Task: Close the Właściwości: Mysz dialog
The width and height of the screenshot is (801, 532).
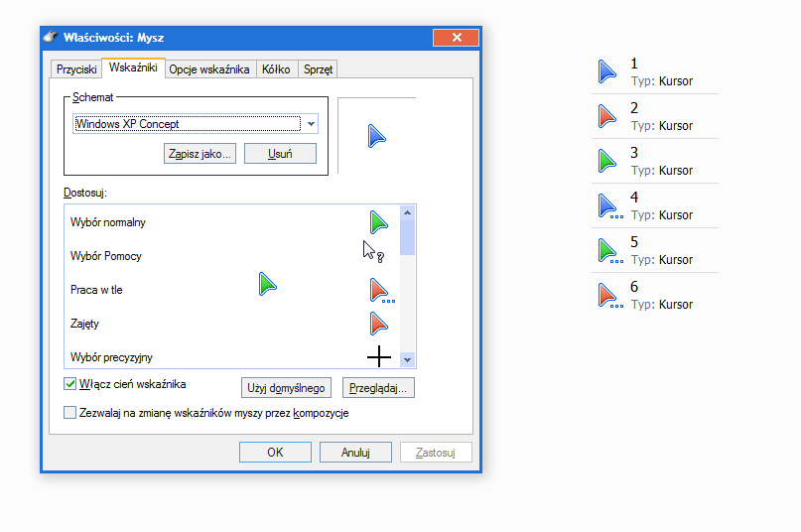Action: point(456,38)
